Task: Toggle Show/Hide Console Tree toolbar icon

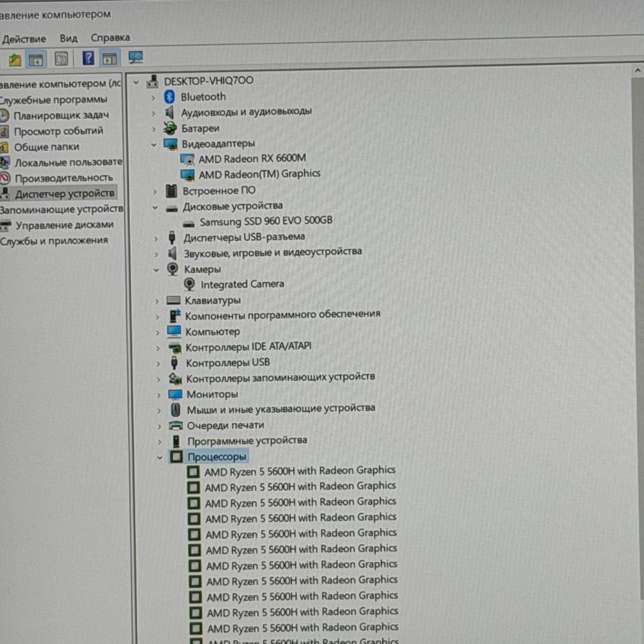Action: (x=36, y=60)
